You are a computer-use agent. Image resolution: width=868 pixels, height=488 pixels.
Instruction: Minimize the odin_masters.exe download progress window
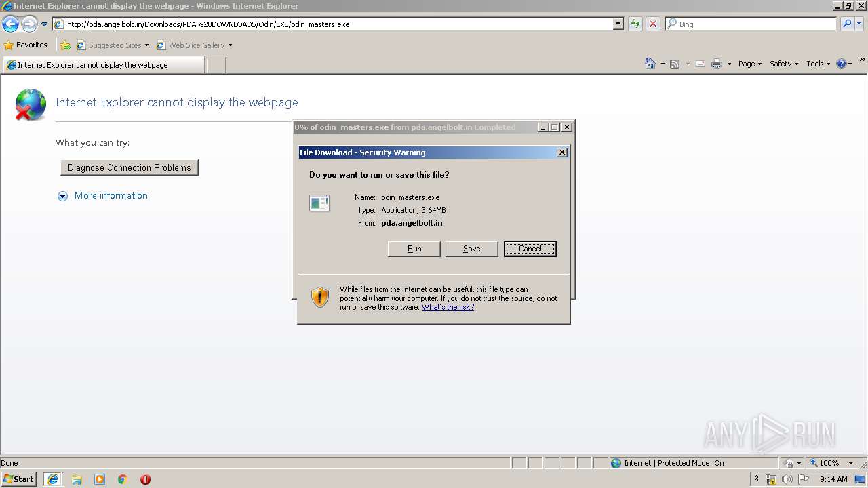pyautogui.click(x=544, y=127)
